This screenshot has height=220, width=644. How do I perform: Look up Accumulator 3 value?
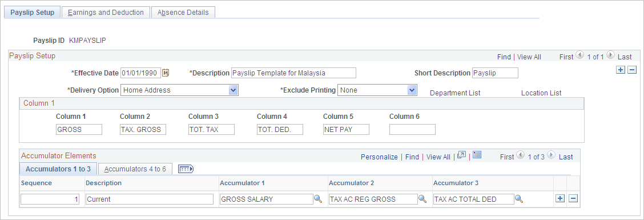pos(519,199)
